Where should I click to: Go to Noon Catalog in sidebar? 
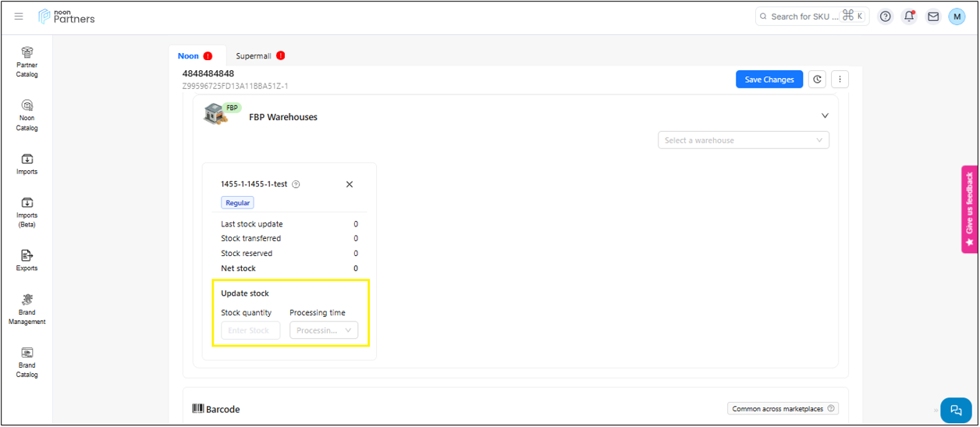pyautogui.click(x=27, y=114)
